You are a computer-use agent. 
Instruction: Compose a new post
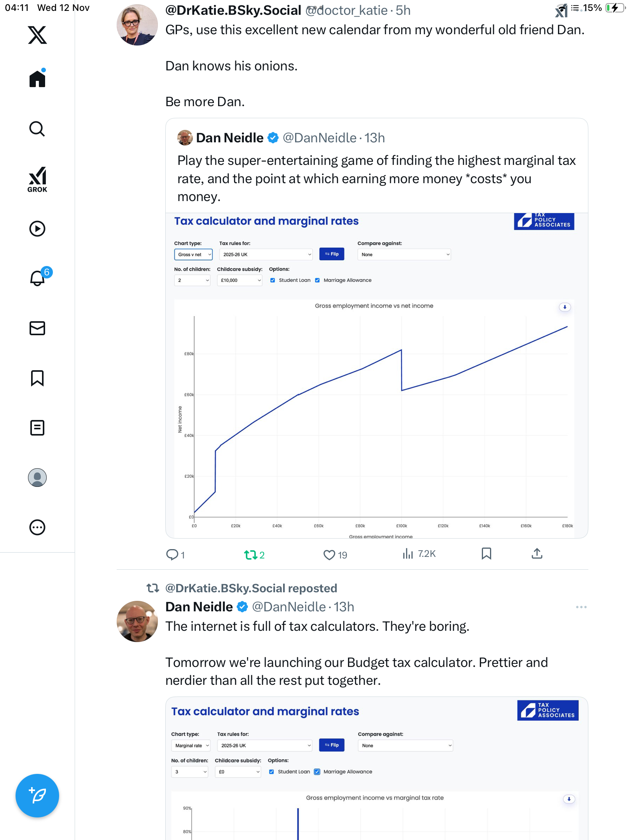pos(37,796)
